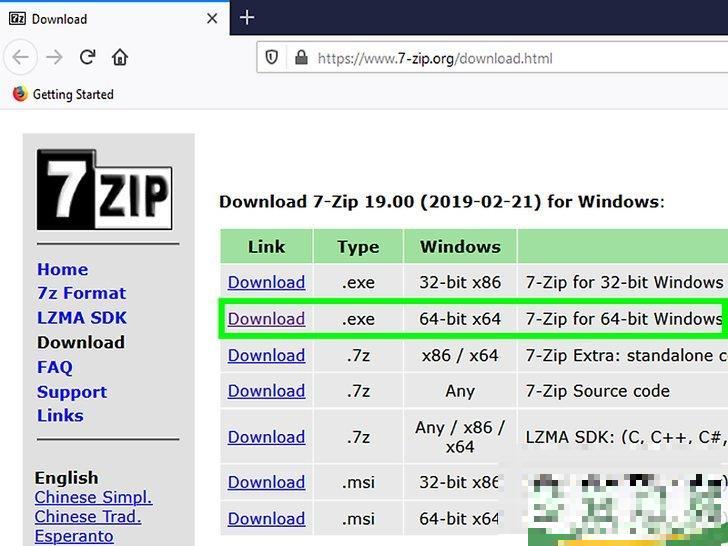Open the tracking protection shield icon
Screen dimensions: 728x546
(271, 58)
